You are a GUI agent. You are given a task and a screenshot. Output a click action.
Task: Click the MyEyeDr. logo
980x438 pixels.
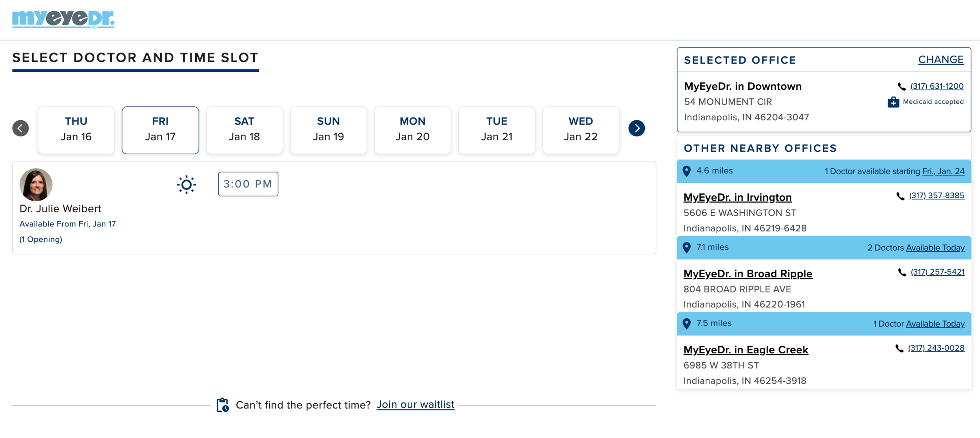63,19
